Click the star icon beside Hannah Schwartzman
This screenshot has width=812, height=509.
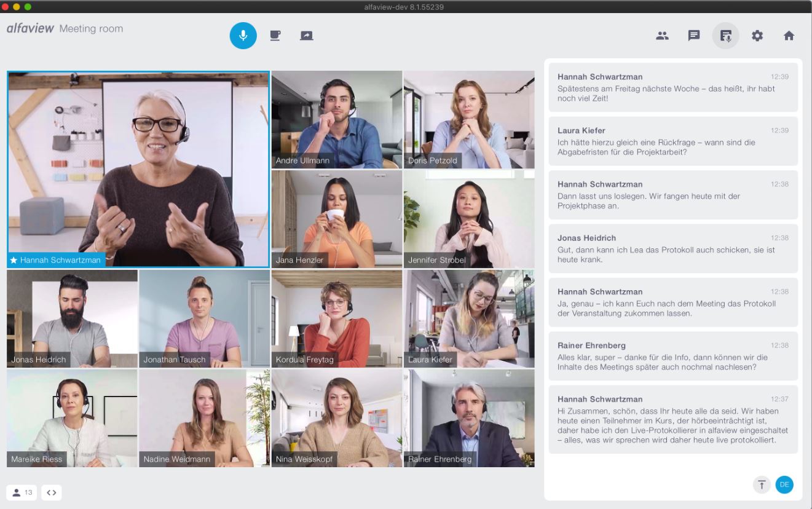click(14, 260)
